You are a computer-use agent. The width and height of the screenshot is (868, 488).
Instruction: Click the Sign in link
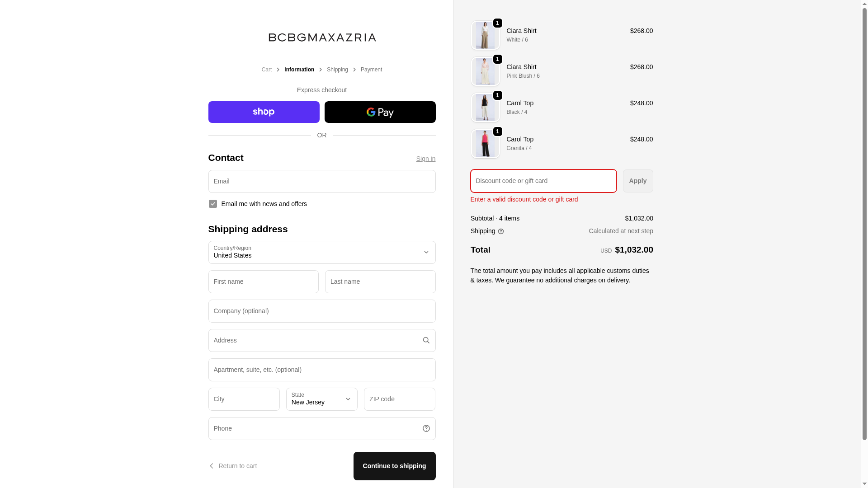coord(425,159)
